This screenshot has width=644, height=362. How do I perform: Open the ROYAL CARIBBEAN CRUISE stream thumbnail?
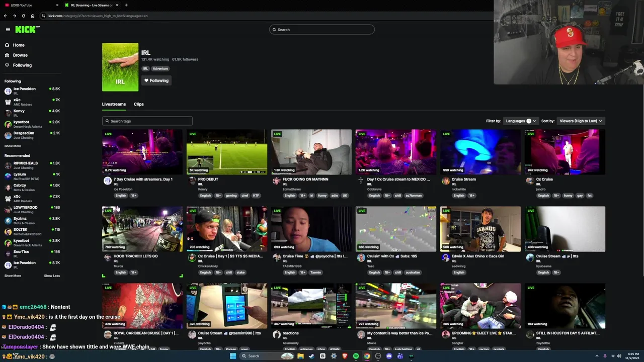[142, 306]
